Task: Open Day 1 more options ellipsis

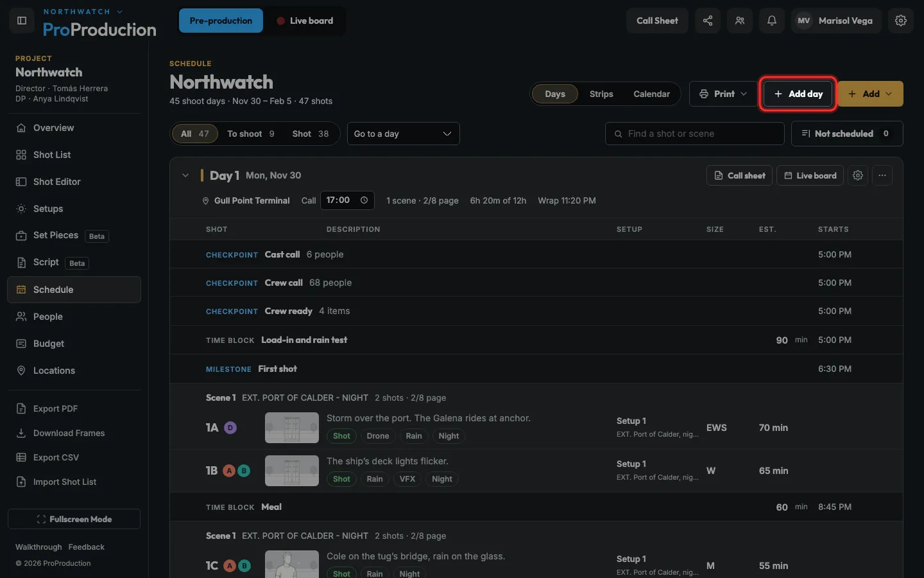Action: click(x=882, y=175)
